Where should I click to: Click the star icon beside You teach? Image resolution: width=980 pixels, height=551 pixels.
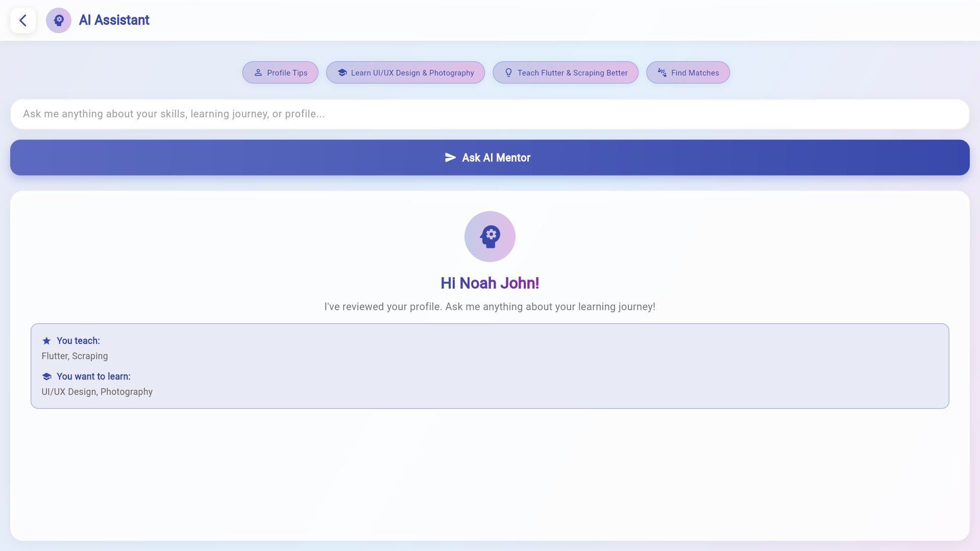pyautogui.click(x=46, y=341)
